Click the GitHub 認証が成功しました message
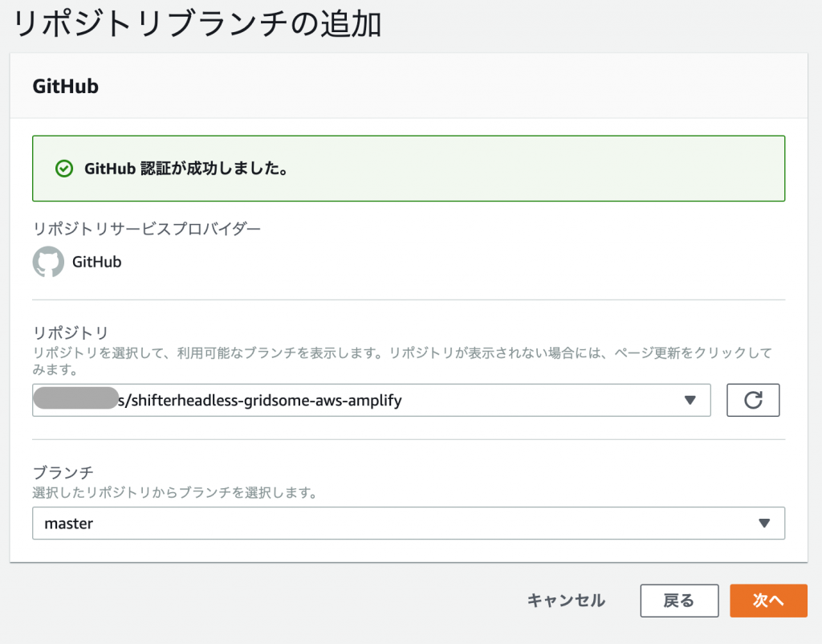The height and width of the screenshot is (644, 822). coord(186,169)
